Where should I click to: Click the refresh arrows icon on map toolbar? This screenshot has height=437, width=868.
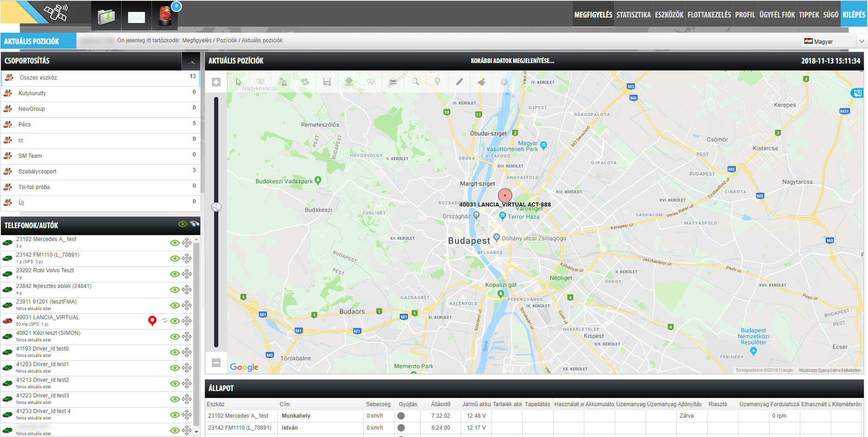pyautogui.click(x=305, y=82)
